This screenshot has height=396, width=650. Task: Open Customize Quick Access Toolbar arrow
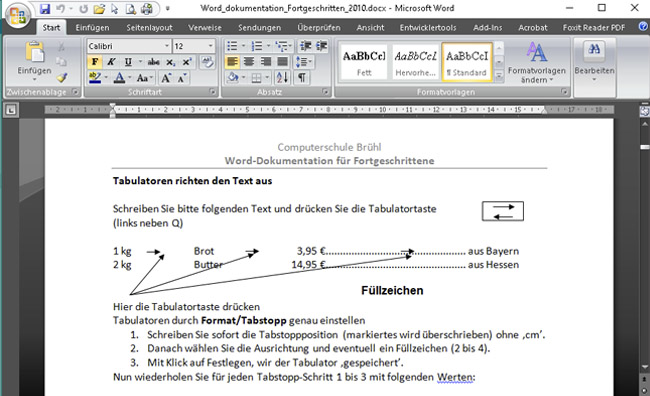point(168,8)
